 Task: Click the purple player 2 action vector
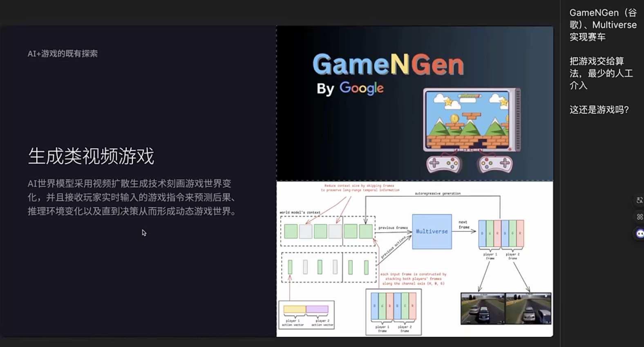coord(318,309)
